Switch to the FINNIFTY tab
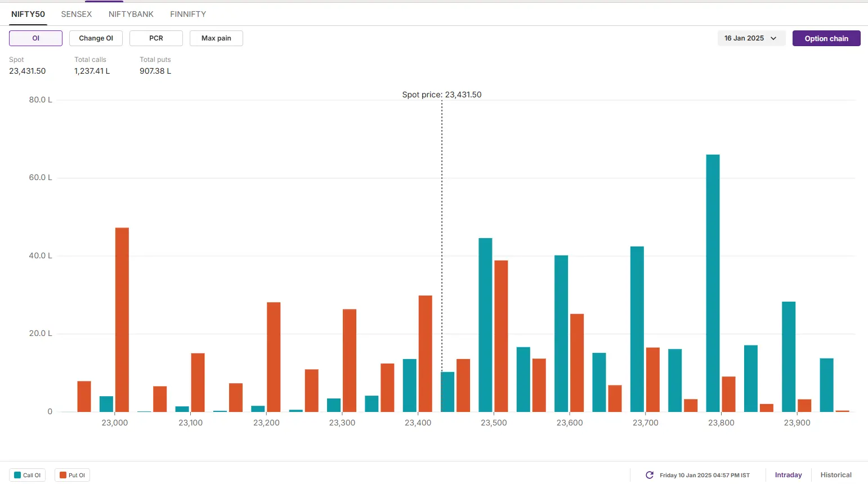The width and height of the screenshot is (868, 484). (x=188, y=14)
